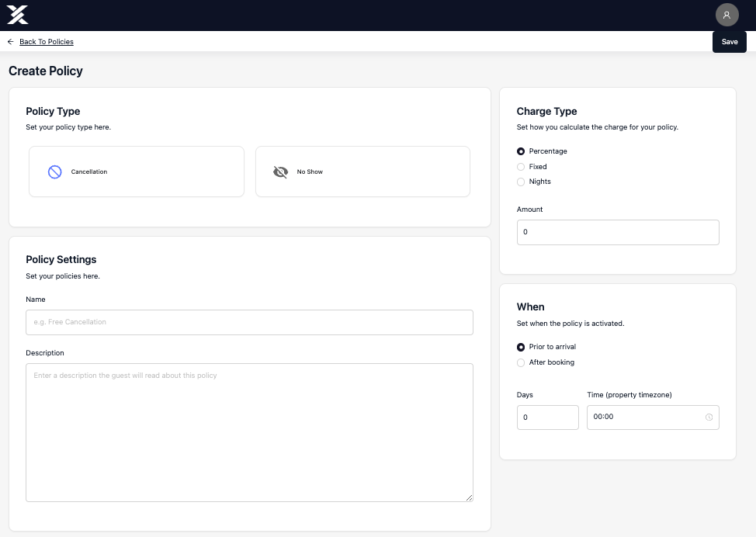Viewport: 756px width, 537px height.
Task: Select the Cancellation policy type card
Action: [x=137, y=171]
